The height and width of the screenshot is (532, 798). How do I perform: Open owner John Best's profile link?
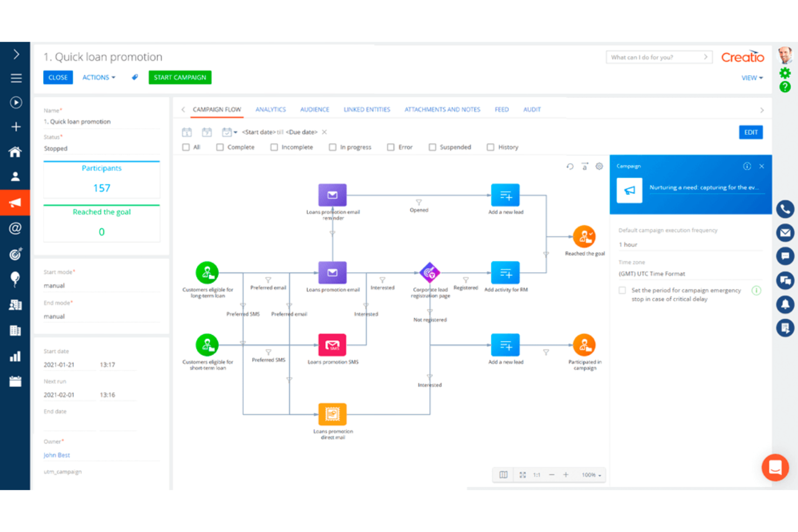(x=56, y=454)
